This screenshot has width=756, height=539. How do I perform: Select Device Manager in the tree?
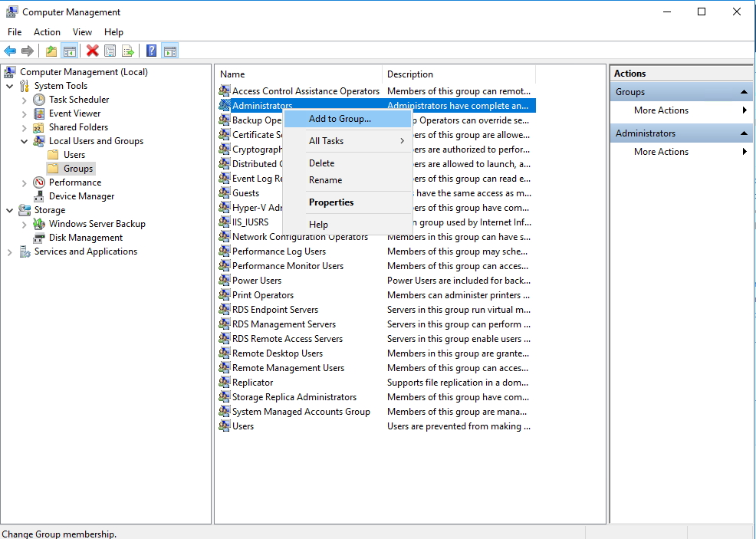pyautogui.click(x=81, y=196)
